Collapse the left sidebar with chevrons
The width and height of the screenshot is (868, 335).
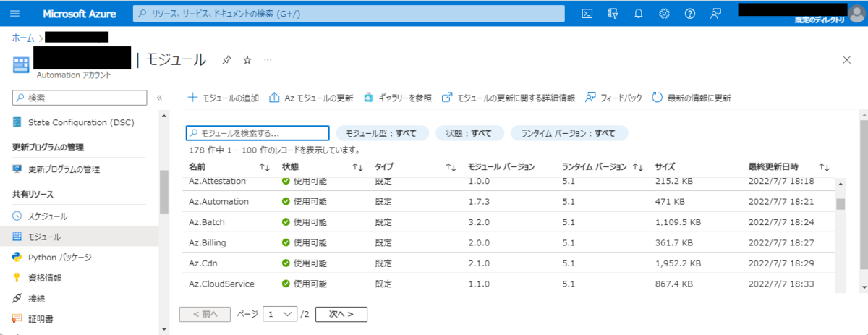[160, 97]
